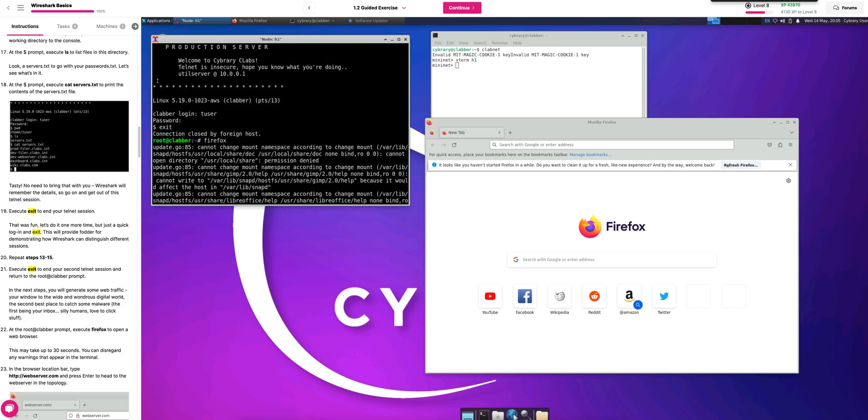
Task: Expand the Firefox list all tabs chevron
Action: (x=792, y=133)
